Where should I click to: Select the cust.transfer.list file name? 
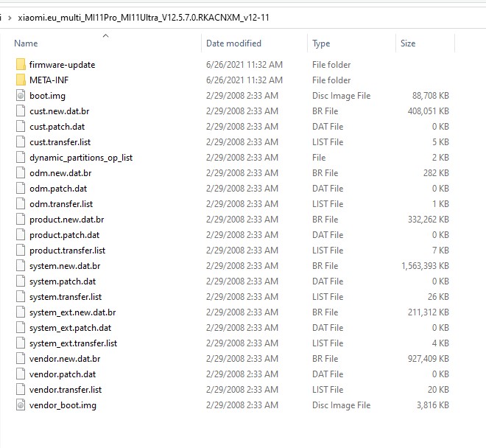pos(60,142)
